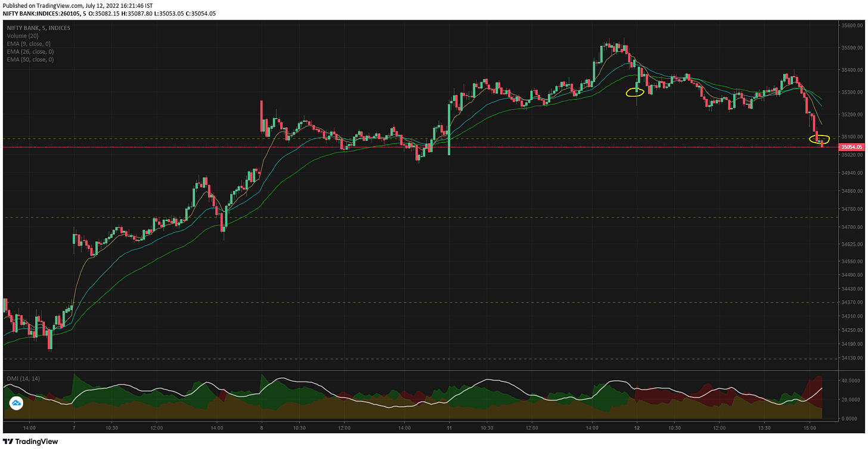The width and height of the screenshot is (868, 450).
Task: Click the red 35054.05 current price label
Action: (851, 146)
